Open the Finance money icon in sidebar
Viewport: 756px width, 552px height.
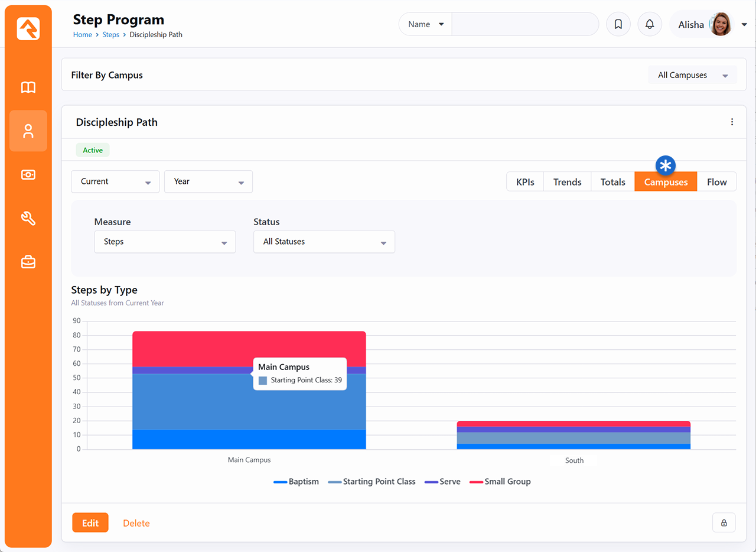(28, 175)
